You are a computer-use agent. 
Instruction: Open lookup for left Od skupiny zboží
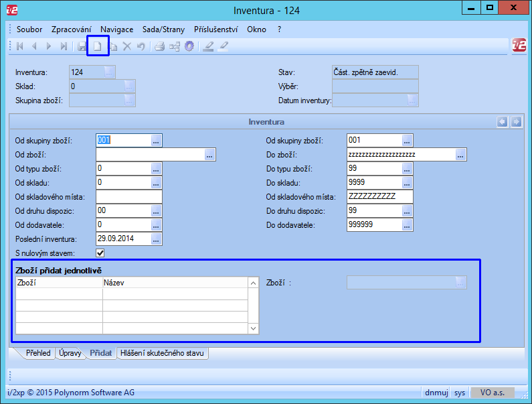(x=156, y=140)
